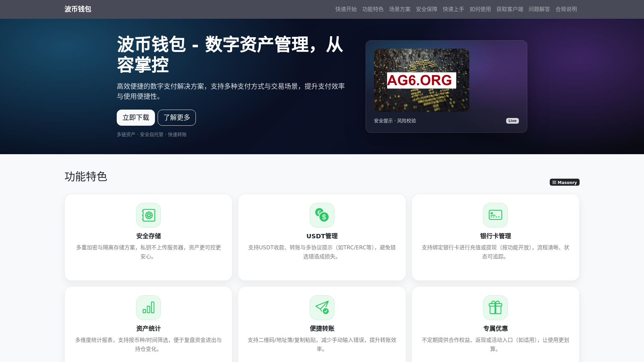Viewport: 644px width, 362px height.
Task: Click the 安全提示 · 风险校验 caption
Action: pos(395,121)
